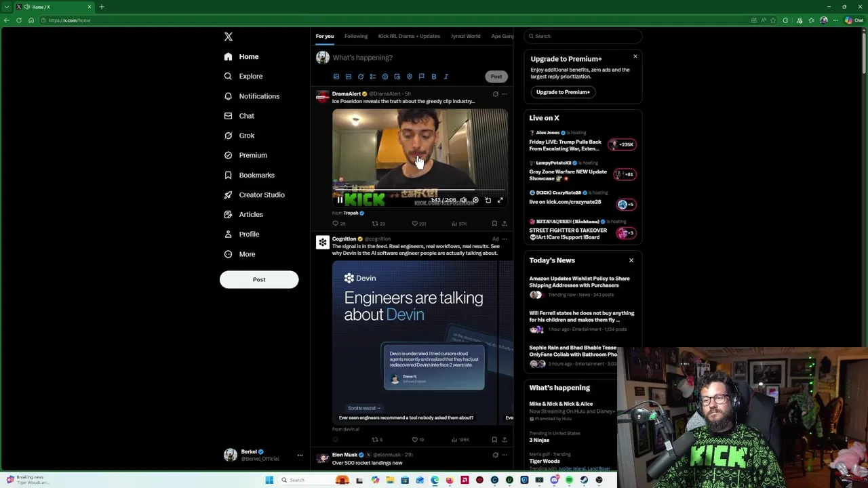Schedule the post from the composer

tap(397, 77)
